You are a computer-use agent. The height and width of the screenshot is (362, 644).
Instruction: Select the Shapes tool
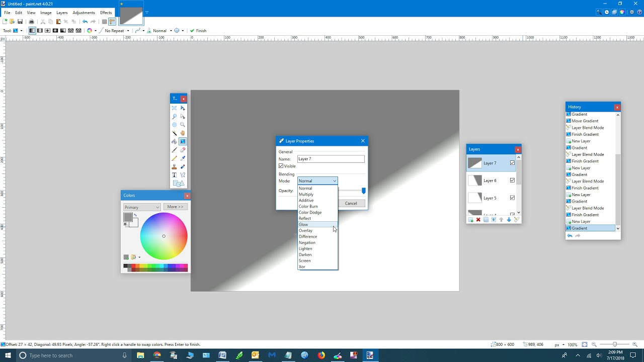[x=179, y=183]
